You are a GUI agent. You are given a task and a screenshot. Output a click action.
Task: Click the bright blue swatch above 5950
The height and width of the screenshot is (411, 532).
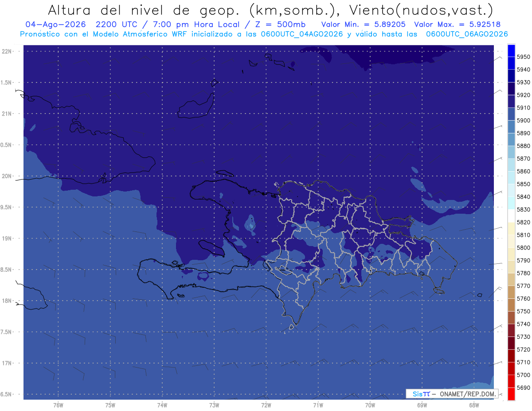[511, 51]
